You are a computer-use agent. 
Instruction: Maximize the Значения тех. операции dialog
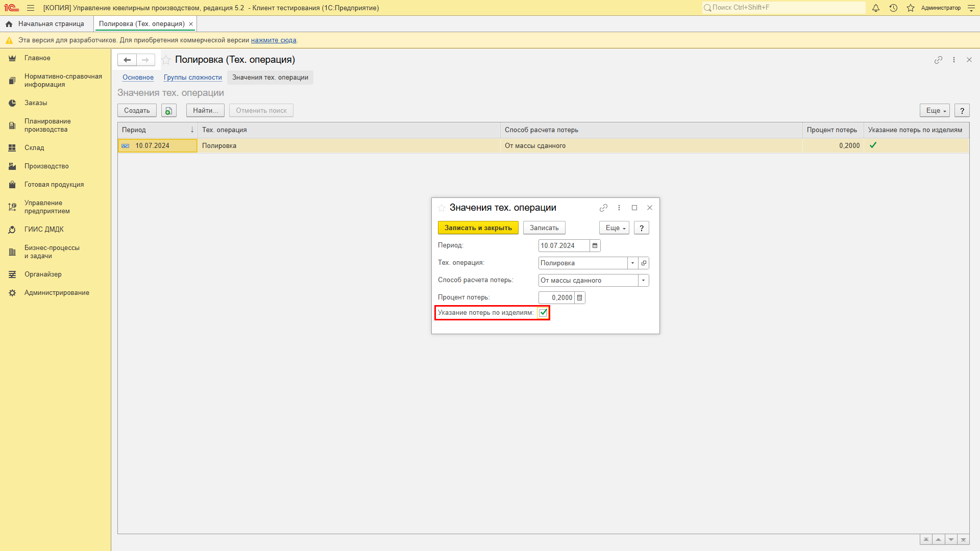click(x=634, y=208)
